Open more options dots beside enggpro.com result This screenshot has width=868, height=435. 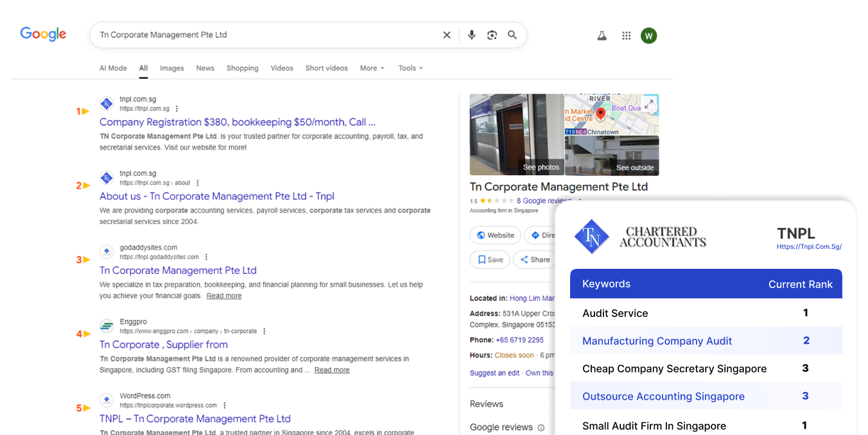coord(265,332)
